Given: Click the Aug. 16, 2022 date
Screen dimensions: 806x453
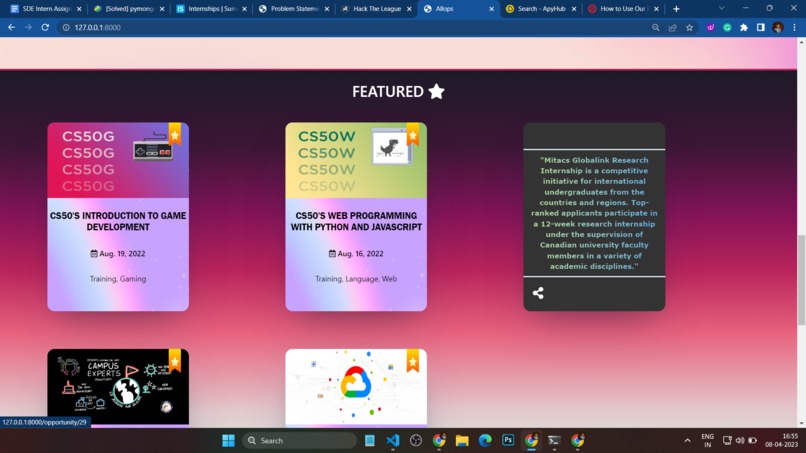Looking at the screenshot, I should coord(356,253).
